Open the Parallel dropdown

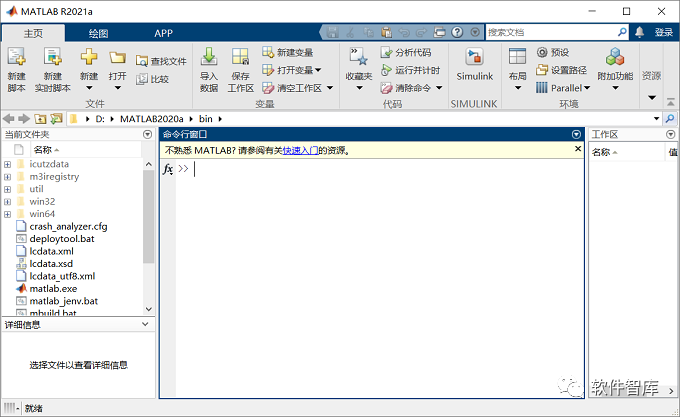(563, 88)
